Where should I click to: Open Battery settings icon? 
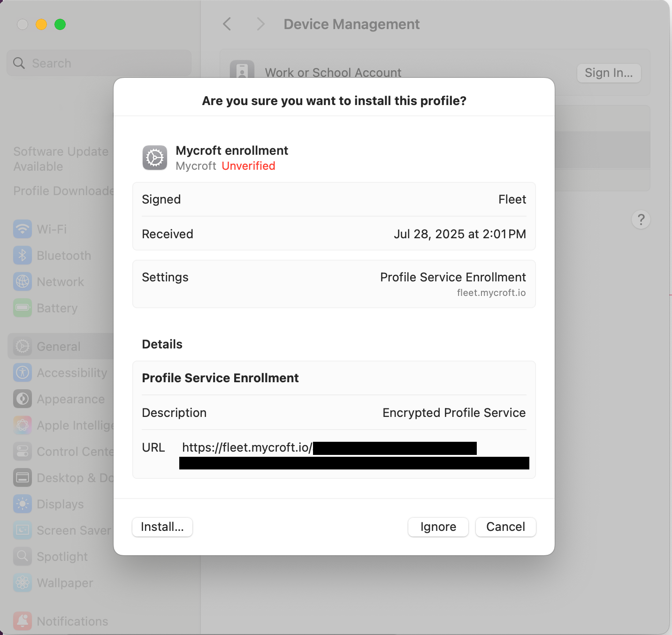[23, 308]
